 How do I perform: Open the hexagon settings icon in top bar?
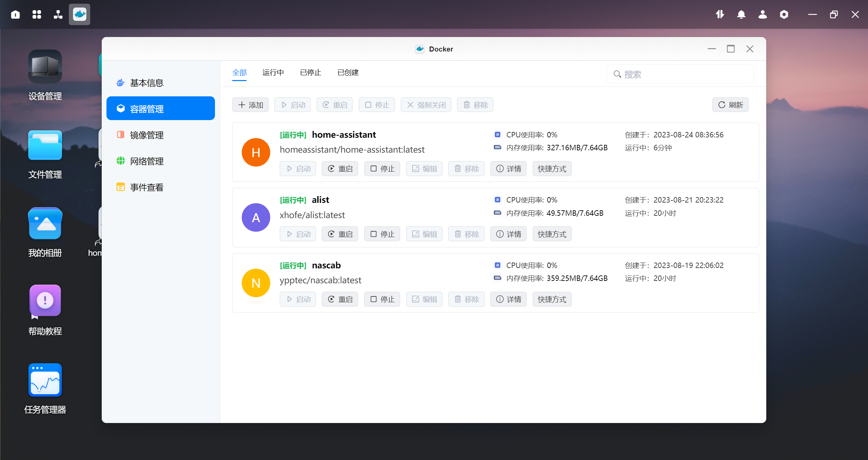pyautogui.click(x=784, y=14)
